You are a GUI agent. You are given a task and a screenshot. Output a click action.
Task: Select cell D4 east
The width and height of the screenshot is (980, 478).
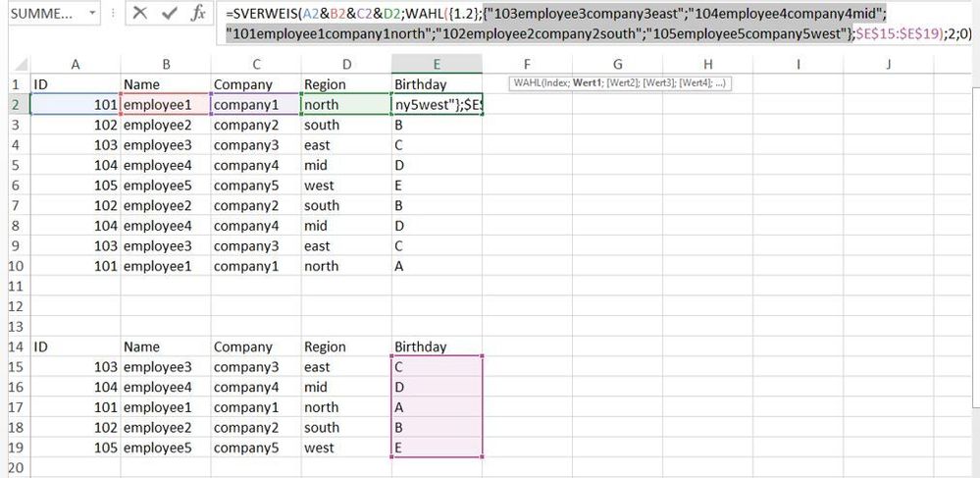coord(347,145)
